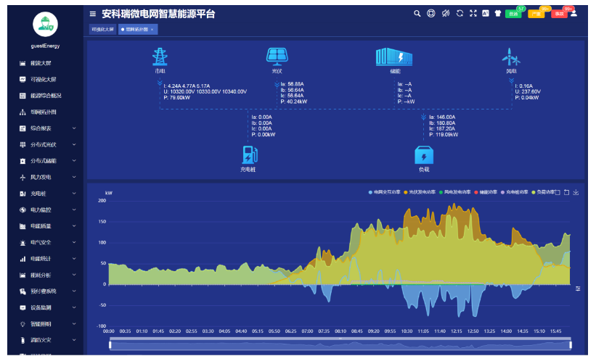596x364 pixels.
Task: Expand the 分布式光伏 menu chevron
Action: click(x=74, y=144)
